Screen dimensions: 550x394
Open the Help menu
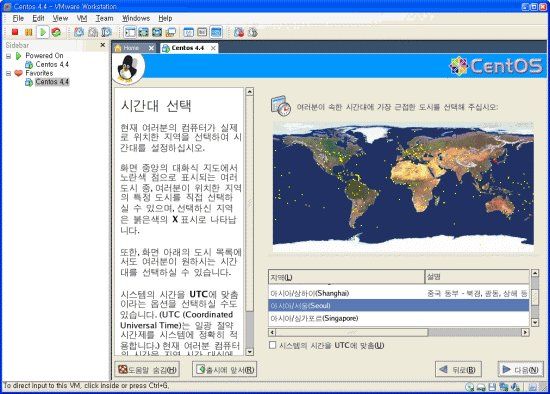coord(165,18)
